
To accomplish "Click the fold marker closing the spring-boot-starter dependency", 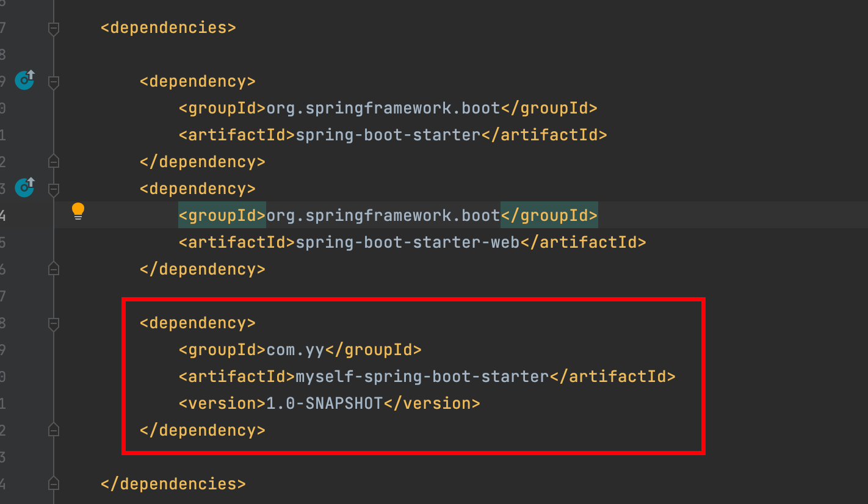I will (54, 162).
